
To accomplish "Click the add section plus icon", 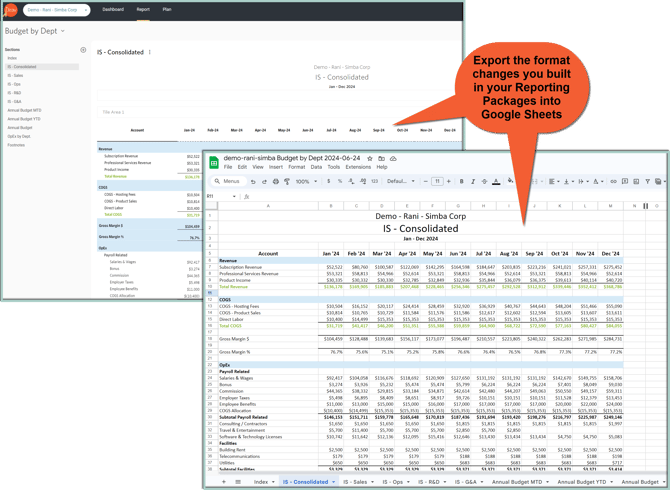I will tap(83, 50).
